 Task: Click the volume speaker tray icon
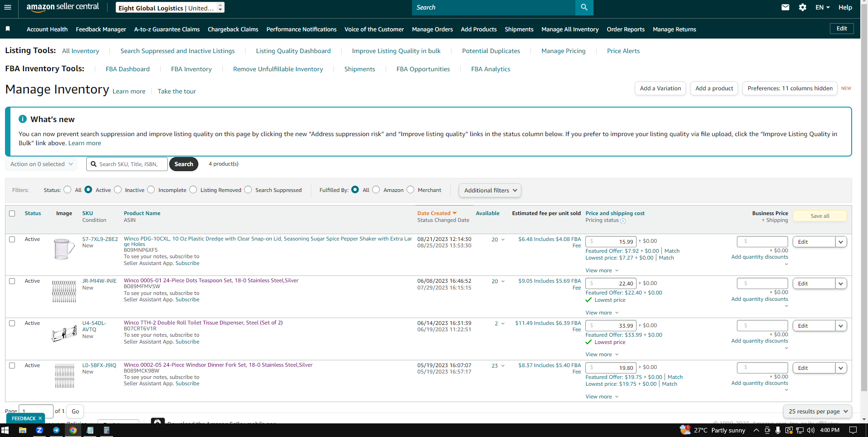(x=811, y=430)
